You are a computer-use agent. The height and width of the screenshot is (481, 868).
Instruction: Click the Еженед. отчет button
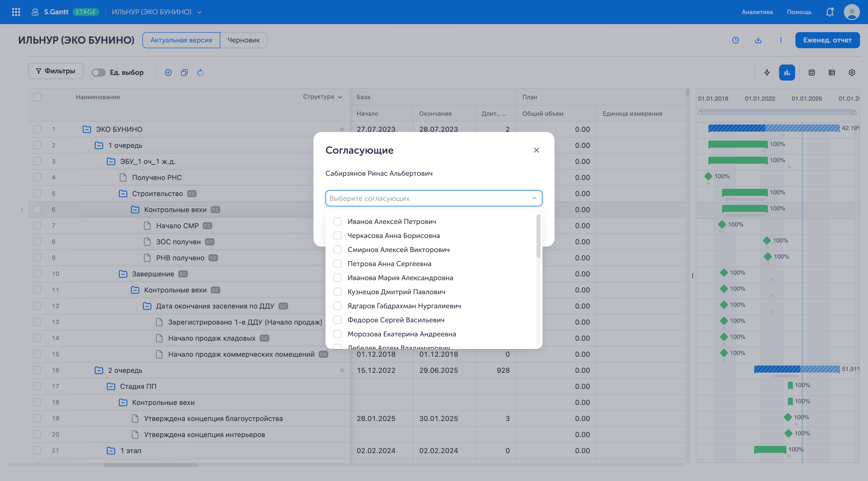(x=827, y=40)
